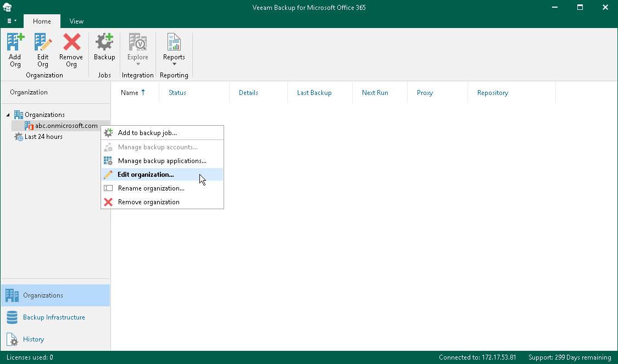Click the Last 24 hours gear-clock icon
This screenshot has width=618, height=364.
(19, 137)
